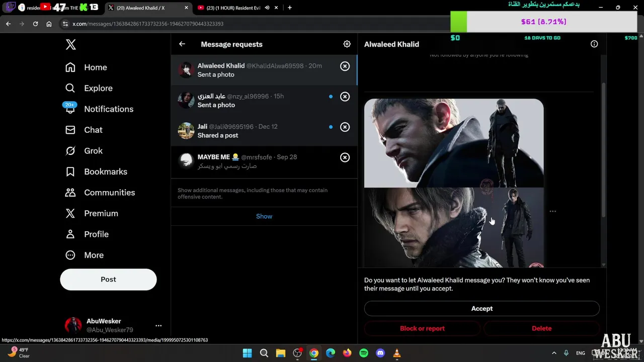Dismiss Alwaleed Khalid message request

345,66
